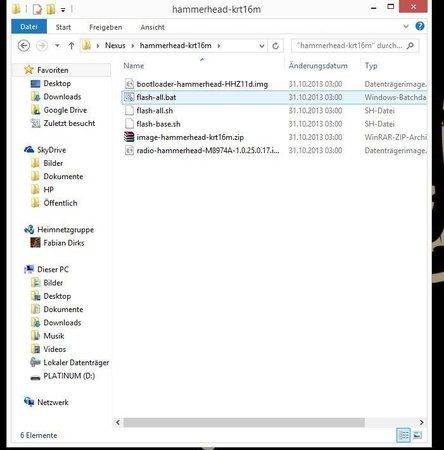Click the Heimnetzgruppe icon
This screenshot has height=450, width=444.
(x=29, y=229)
